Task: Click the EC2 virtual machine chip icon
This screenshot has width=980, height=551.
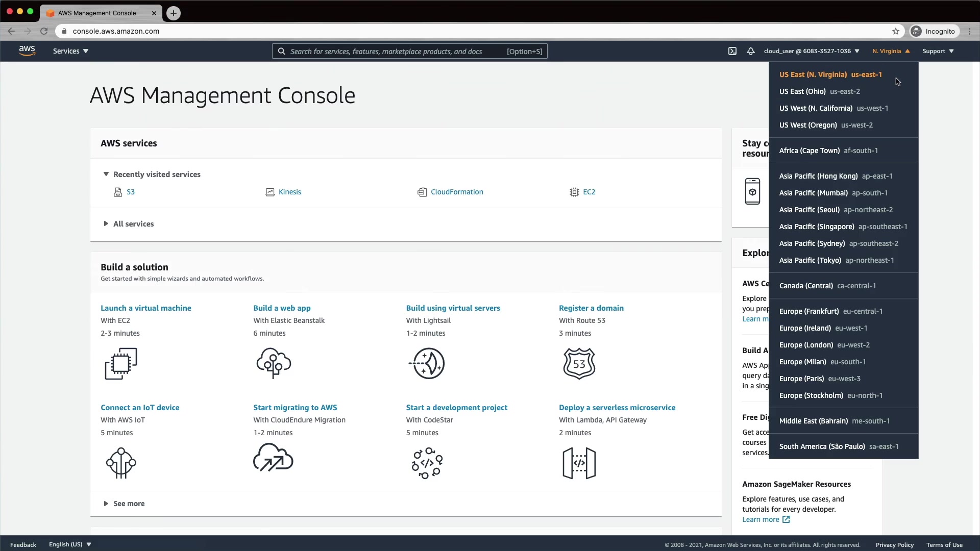Action: click(121, 363)
